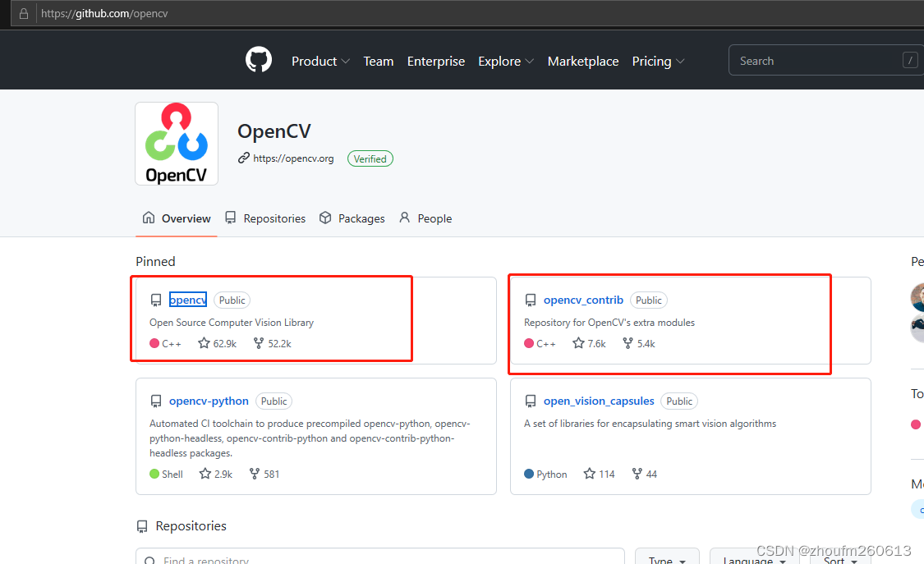
Task: Switch to the Repositories tab
Action: coord(274,218)
